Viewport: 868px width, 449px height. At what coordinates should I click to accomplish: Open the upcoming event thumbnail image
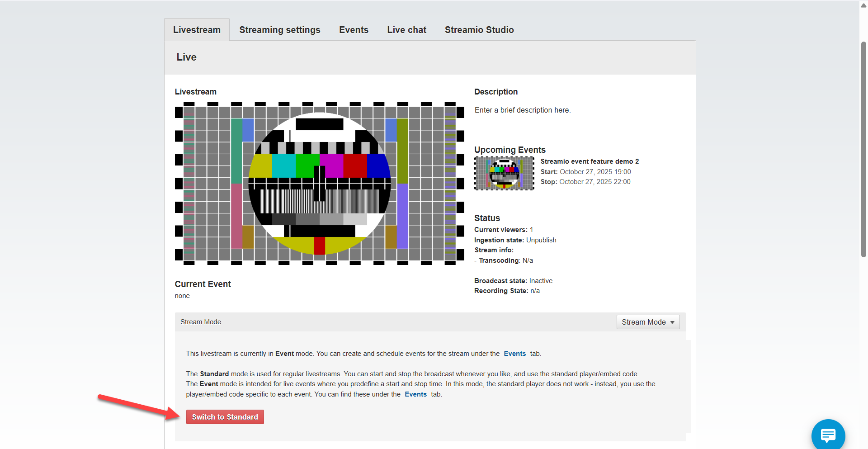point(504,173)
